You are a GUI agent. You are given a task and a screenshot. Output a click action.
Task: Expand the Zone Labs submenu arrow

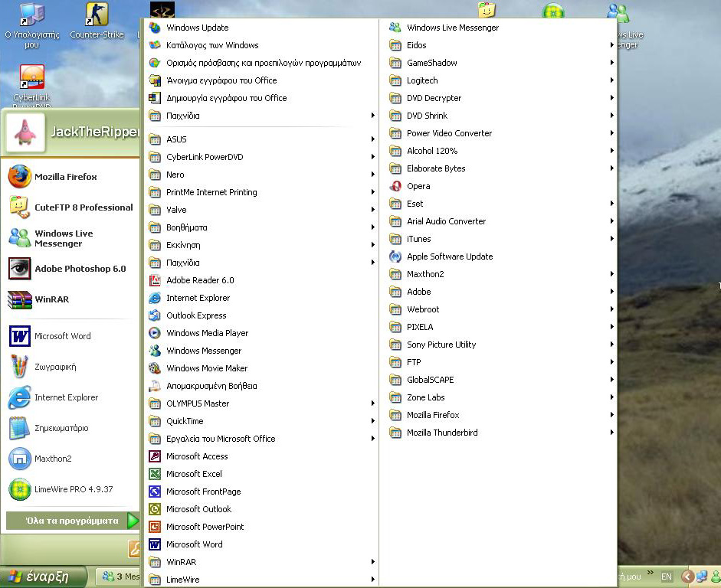(x=612, y=397)
